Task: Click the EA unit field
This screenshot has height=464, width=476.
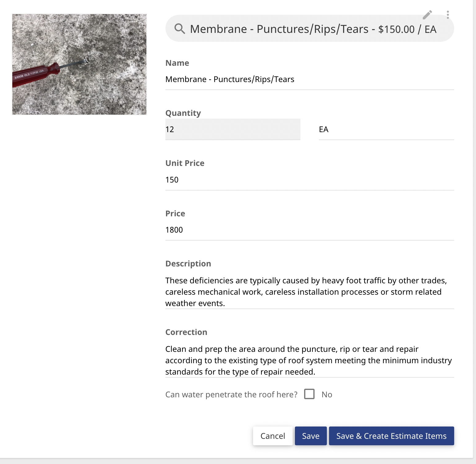Action: [x=387, y=129]
